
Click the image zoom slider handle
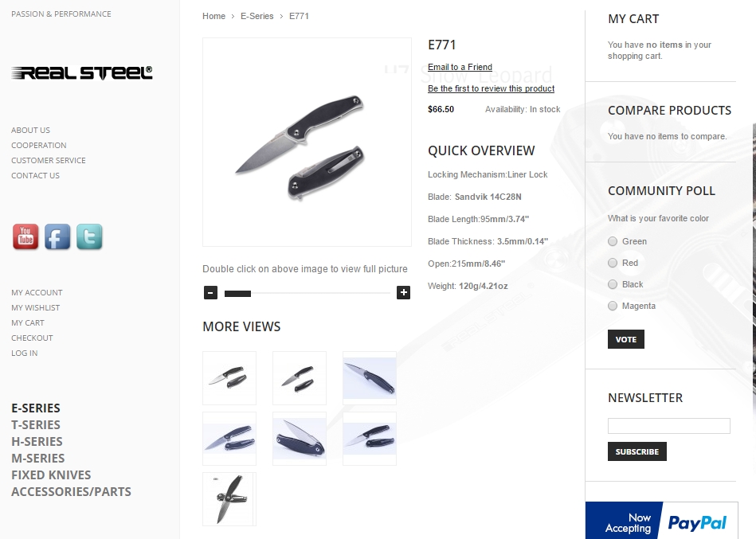click(237, 293)
